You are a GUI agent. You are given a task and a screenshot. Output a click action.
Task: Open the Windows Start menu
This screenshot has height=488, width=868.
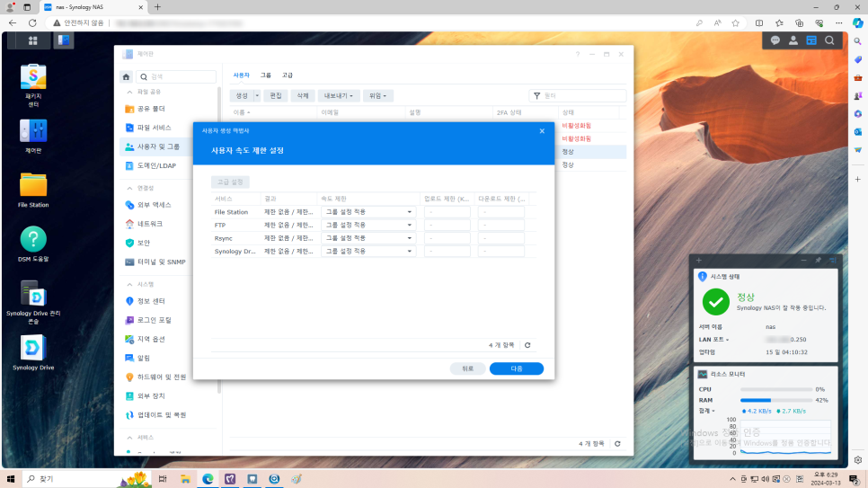[11, 479]
